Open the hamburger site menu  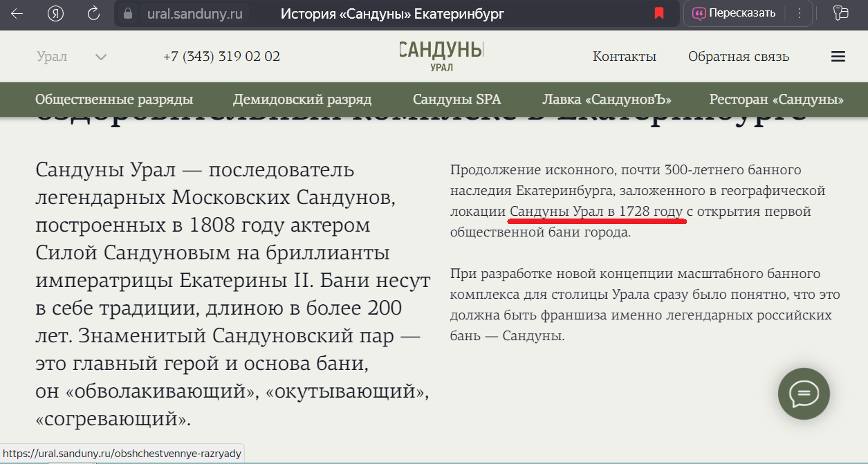(x=838, y=57)
